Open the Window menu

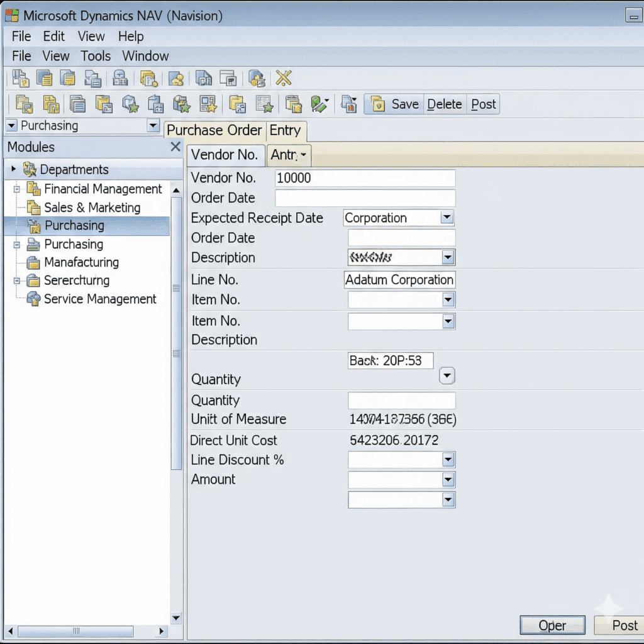click(145, 56)
